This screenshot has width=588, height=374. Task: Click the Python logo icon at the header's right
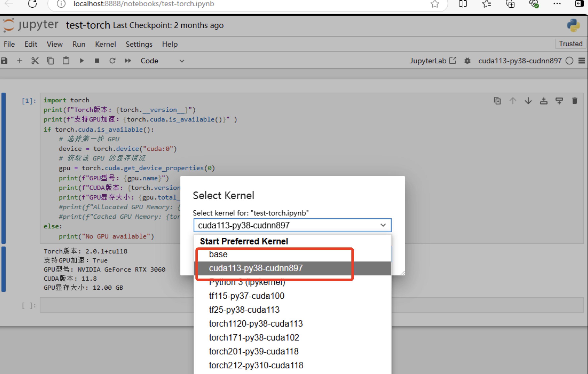coord(573,25)
